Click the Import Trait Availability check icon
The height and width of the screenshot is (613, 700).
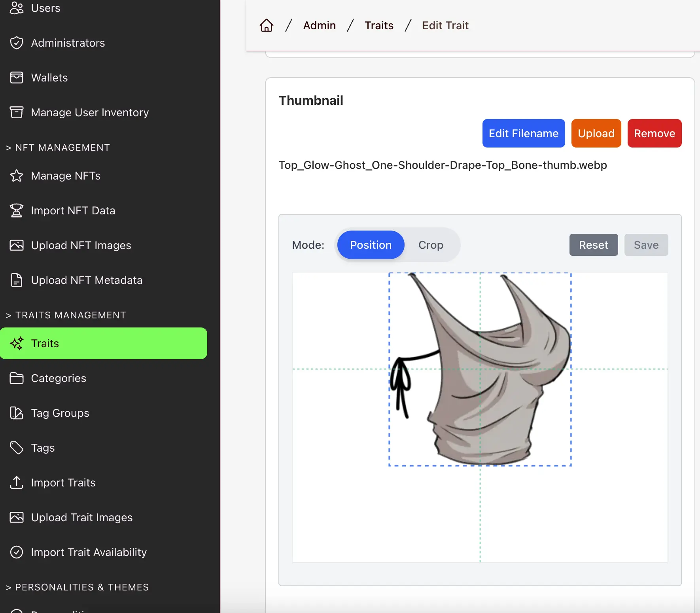[x=17, y=552]
